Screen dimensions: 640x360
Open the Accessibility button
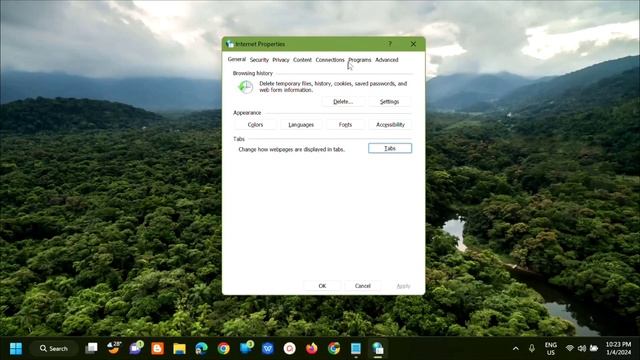point(390,124)
